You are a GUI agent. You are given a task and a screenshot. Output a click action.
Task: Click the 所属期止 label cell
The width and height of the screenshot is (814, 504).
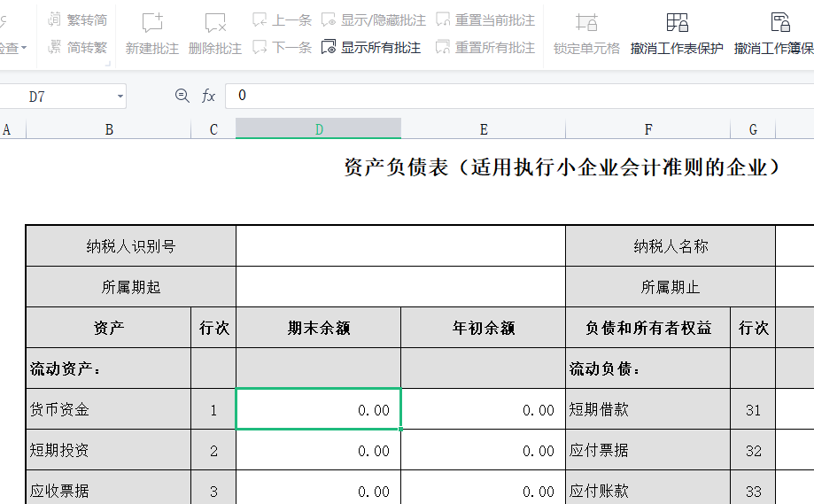coord(671,286)
